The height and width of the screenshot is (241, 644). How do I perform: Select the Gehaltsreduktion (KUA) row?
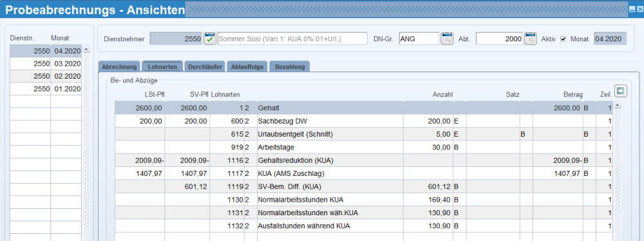coord(363,160)
